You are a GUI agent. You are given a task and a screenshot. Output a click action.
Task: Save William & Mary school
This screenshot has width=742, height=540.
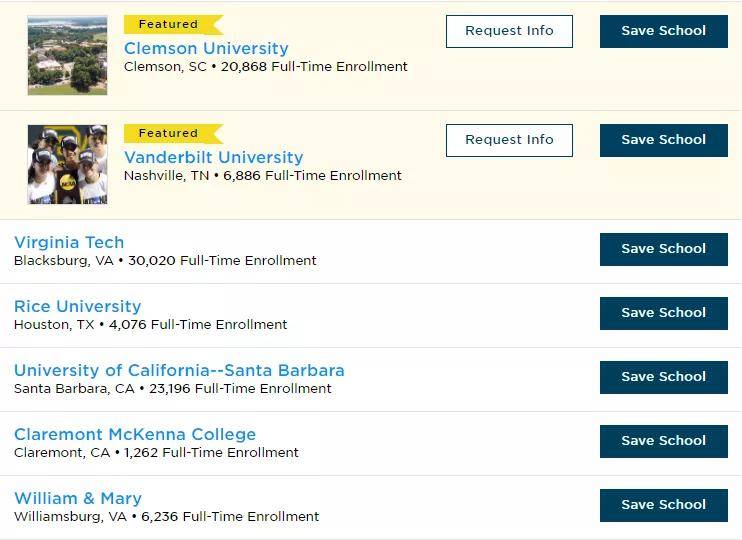(x=663, y=505)
